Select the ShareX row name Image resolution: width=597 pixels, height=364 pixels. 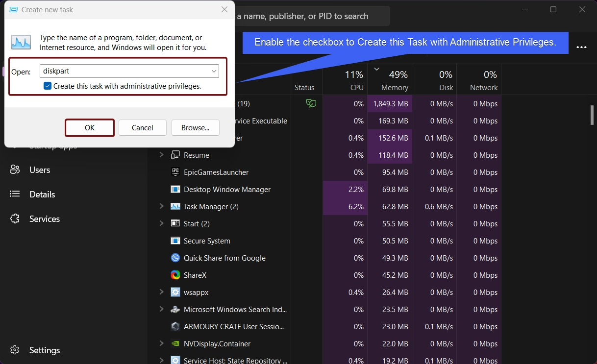[x=195, y=275]
